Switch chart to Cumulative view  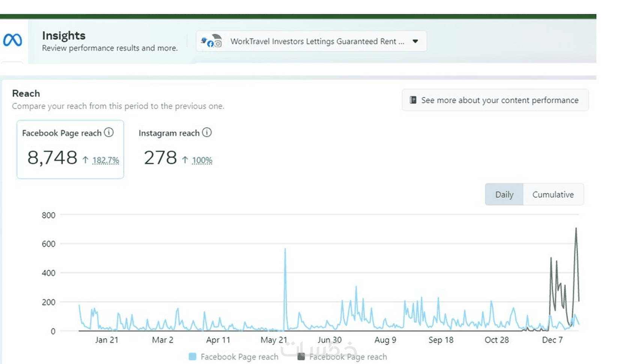click(553, 194)
